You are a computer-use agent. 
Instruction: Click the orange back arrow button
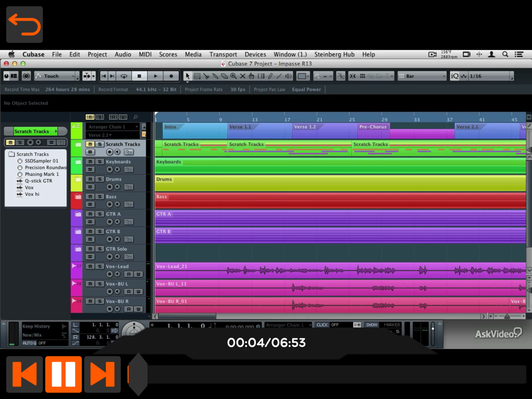coord(24,24)
